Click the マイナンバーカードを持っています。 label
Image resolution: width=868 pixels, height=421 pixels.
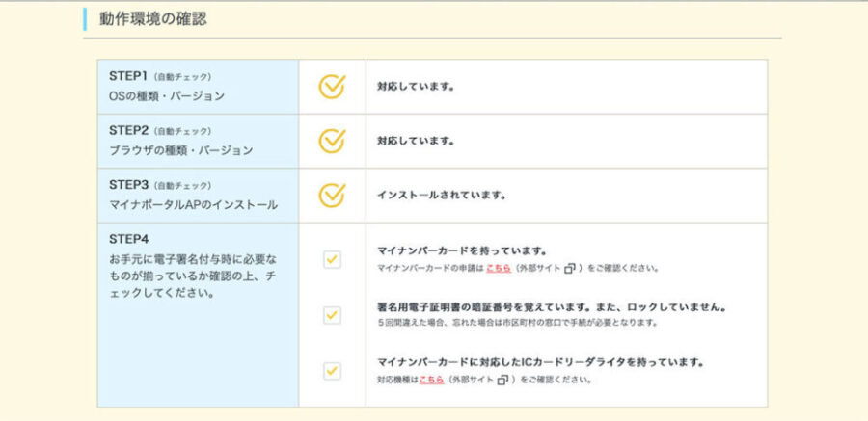coord(462,251)
